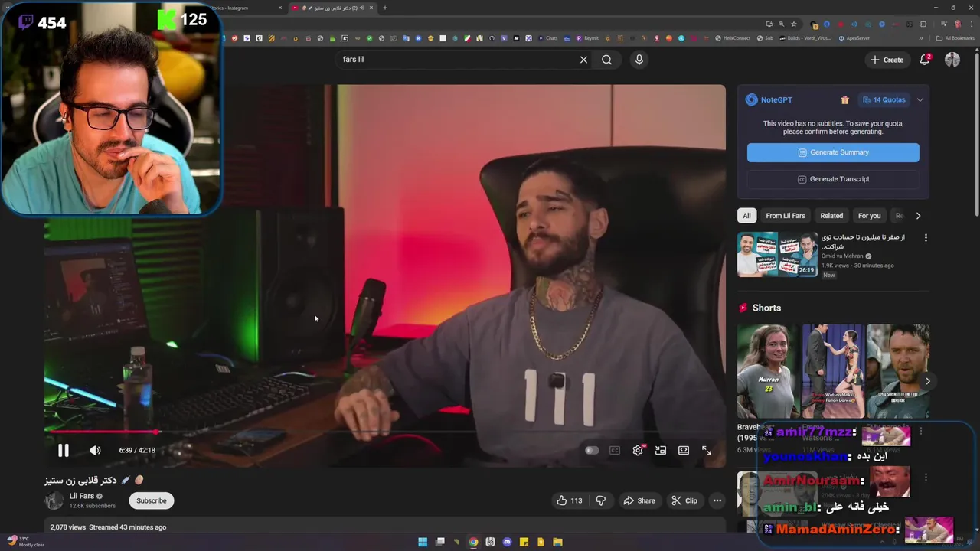The image size is (980, 551).
Task: Open YouTube notifications bell
Action: click(x=925, y=60)
